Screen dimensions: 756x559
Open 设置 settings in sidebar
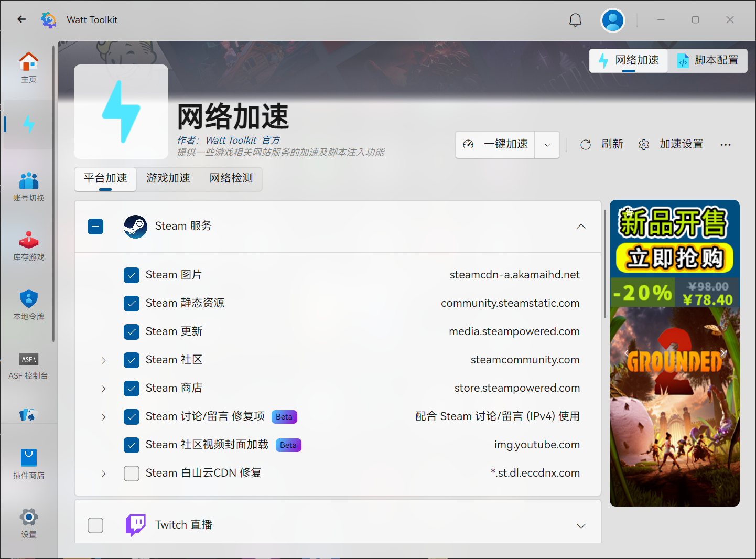[x=29, y=523]
